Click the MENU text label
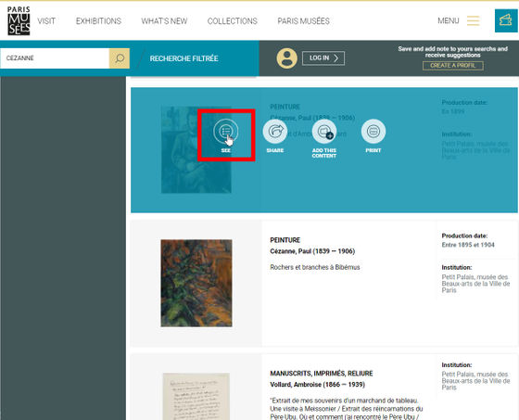This screenshot has height=420, width=519. [449, 21]
